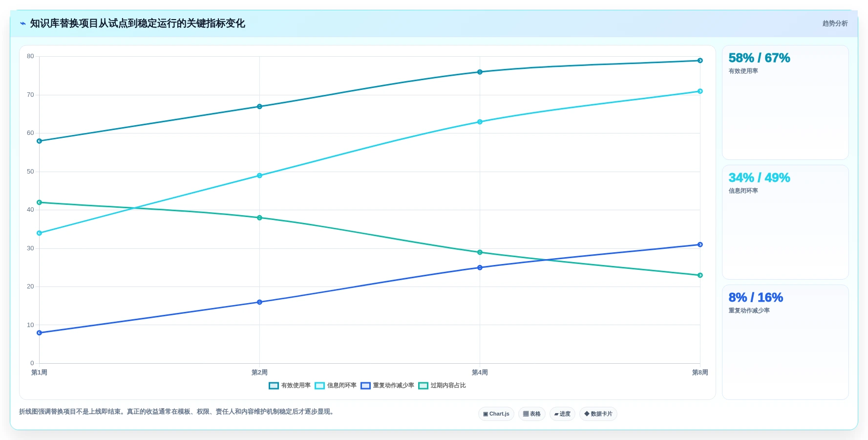Click 重复动作减少率 data point at 第1周
Viewport: 868px width, 440px height.
(40, 333)
